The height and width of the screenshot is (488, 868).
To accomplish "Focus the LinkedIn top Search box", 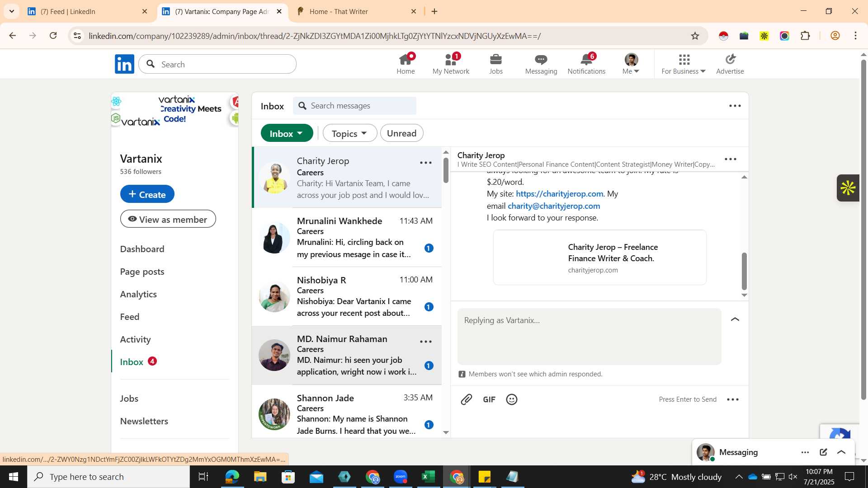I will pyautogui.click(x=217, y=64).
